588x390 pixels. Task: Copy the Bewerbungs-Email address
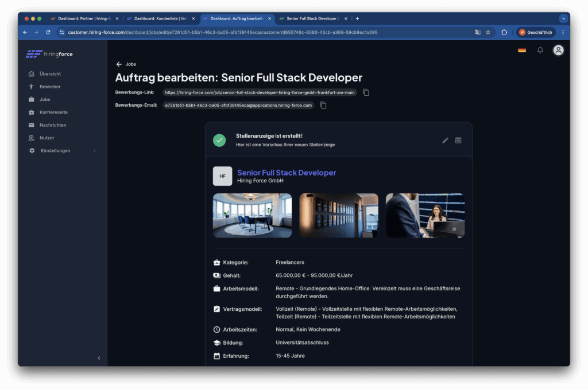click(323, 106)
